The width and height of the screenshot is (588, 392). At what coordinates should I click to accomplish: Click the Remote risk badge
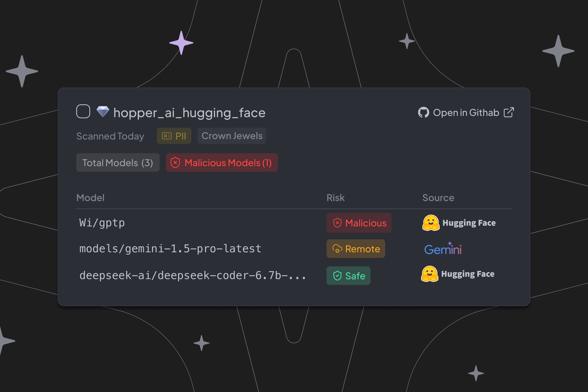coord(356,249)
